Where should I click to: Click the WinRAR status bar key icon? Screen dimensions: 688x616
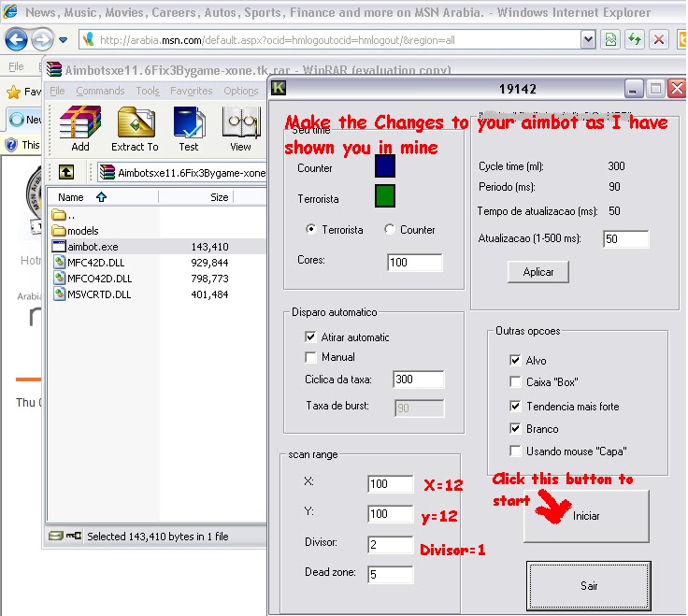74,536
